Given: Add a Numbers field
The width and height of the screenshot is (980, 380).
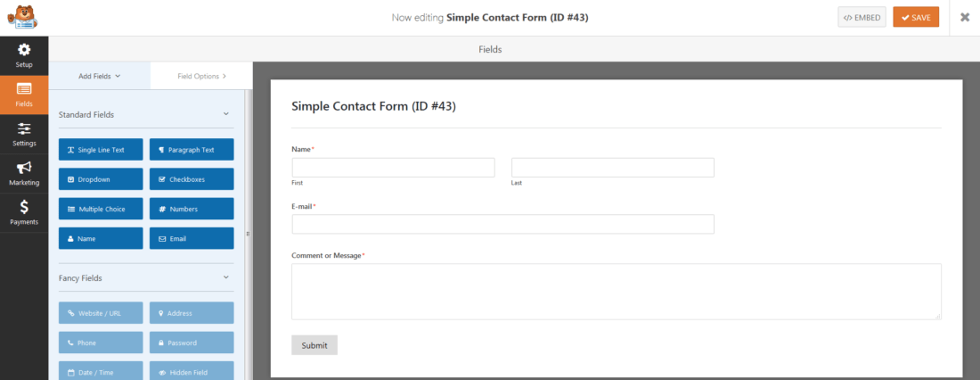Looking at the screenshot, I should pos(192,209).
